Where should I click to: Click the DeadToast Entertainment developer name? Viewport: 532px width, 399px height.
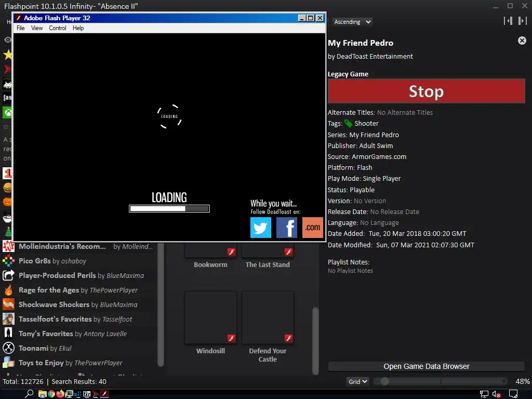(x=375, y=57)
